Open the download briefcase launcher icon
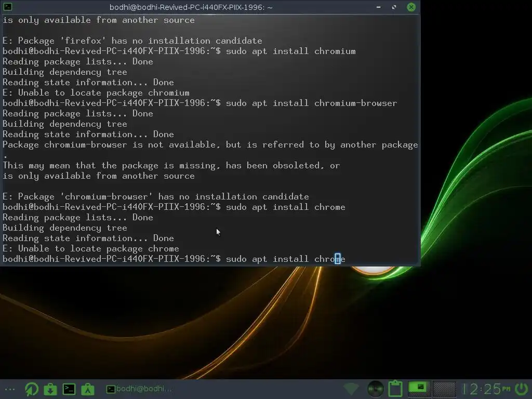The image size is (532, 399). [50, 389]
